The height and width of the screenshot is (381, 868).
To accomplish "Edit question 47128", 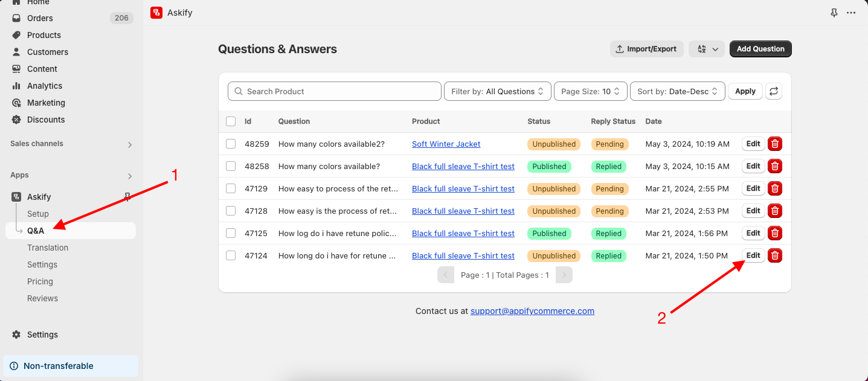I will (x=753, y=211).
